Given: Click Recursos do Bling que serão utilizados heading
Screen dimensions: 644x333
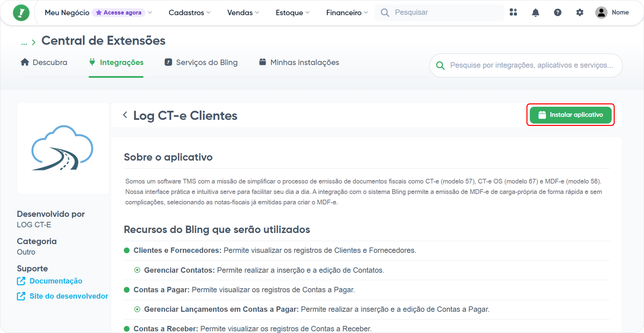Looking at the screenshot, I should (217, 229).
